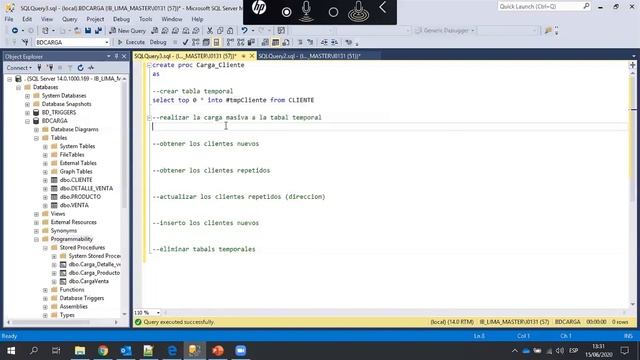Click the Decrease Indent toolbar icon
The image size is (640, 360).
[x=324, y=42]
